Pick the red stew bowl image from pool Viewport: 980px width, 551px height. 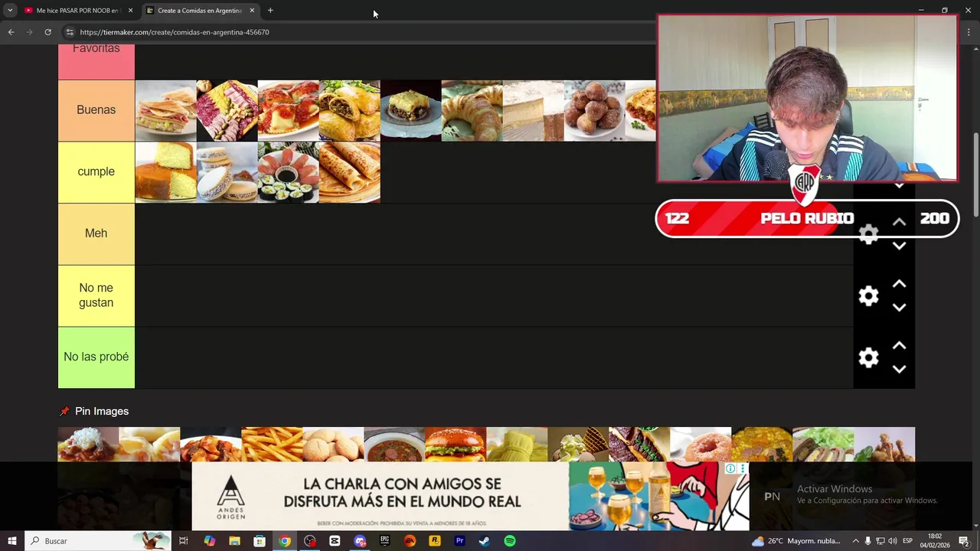point(394,445)
